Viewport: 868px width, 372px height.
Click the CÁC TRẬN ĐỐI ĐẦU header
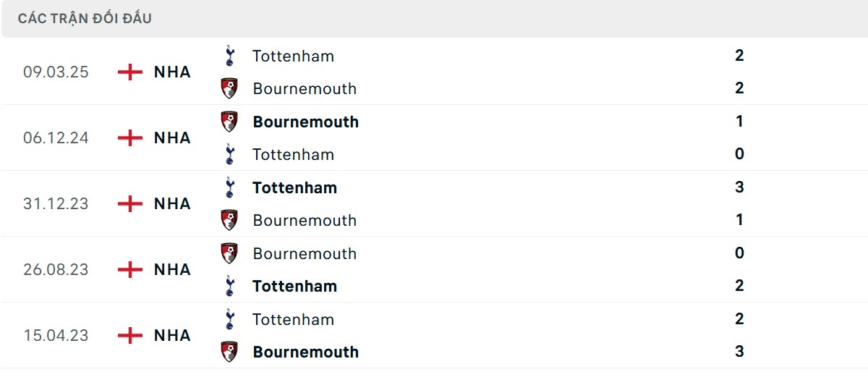85,19
